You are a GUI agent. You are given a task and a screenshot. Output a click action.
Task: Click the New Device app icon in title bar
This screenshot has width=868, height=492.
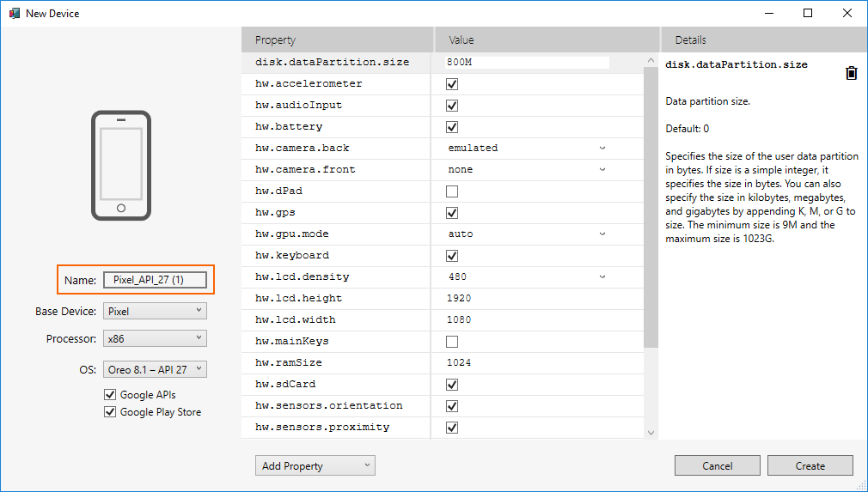[x=14, y=13]
